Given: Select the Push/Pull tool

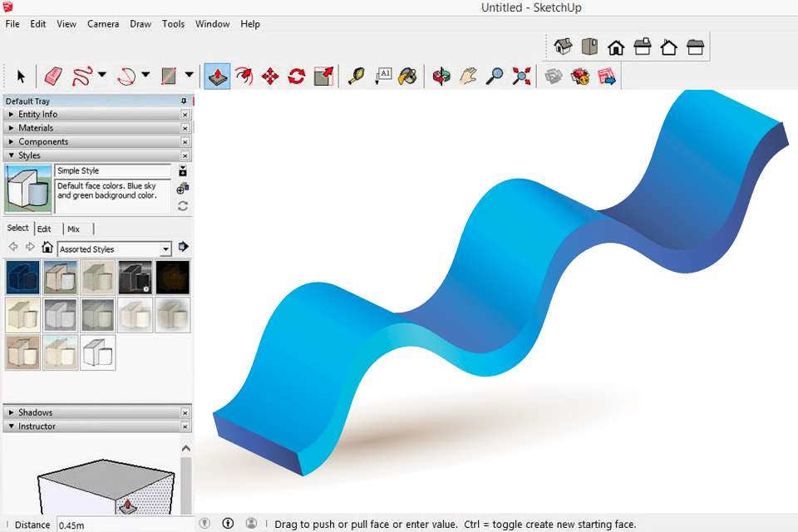Looking at the screenshot, I should click(217, 76).
